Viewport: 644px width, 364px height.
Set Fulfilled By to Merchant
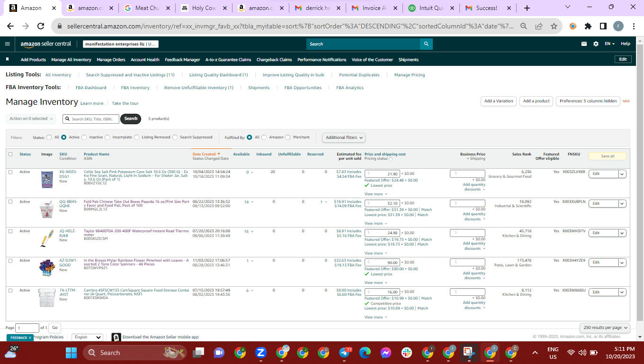pos(288,137)
